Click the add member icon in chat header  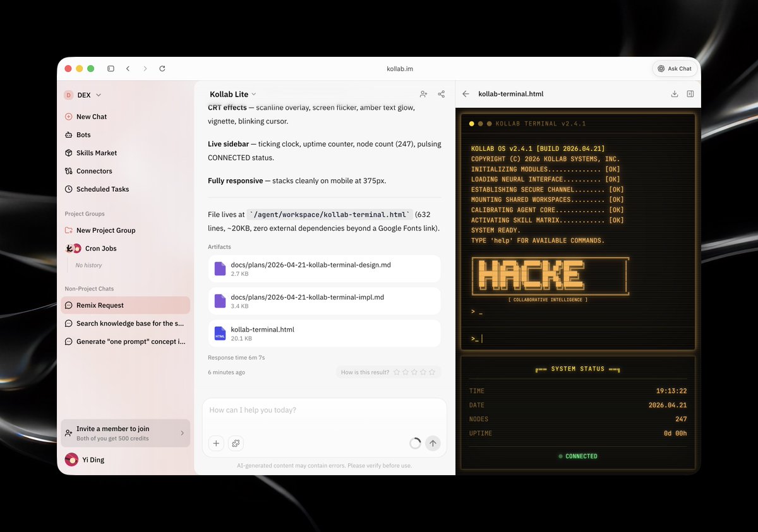(x=423, y=94)
